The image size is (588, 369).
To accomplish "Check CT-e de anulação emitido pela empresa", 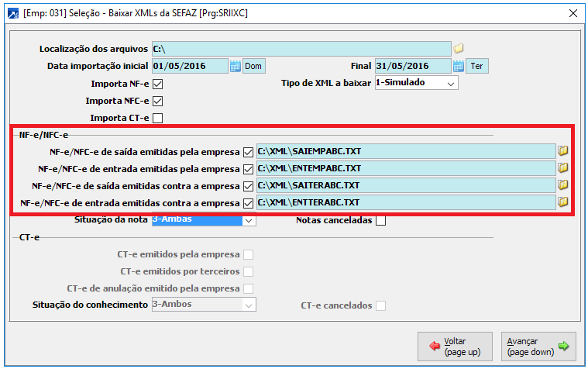I will (x=248, y=288).
